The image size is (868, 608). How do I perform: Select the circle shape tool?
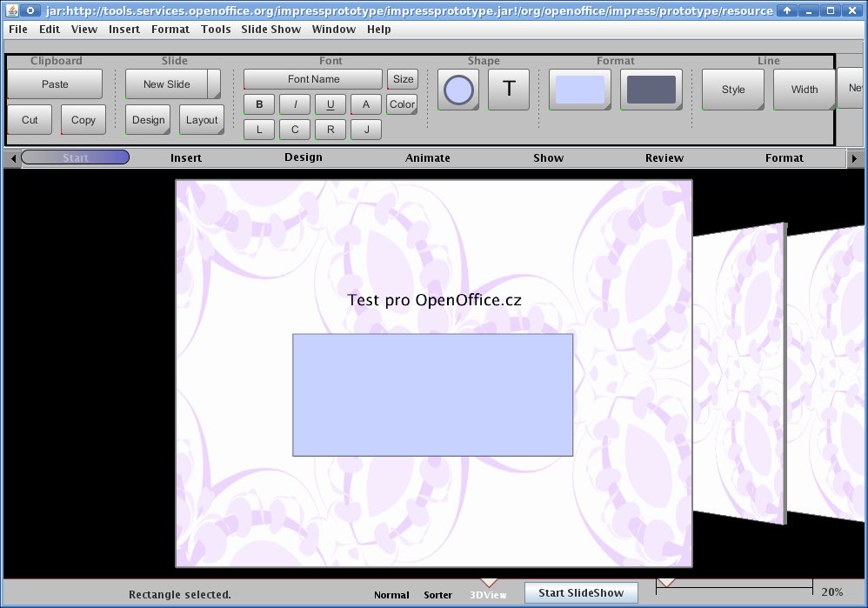tap(458, 90)
